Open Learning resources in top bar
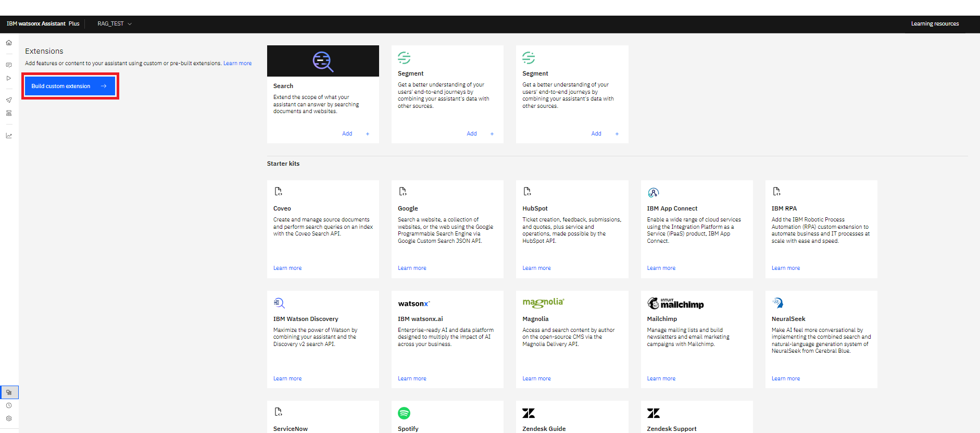 [935, 24]
